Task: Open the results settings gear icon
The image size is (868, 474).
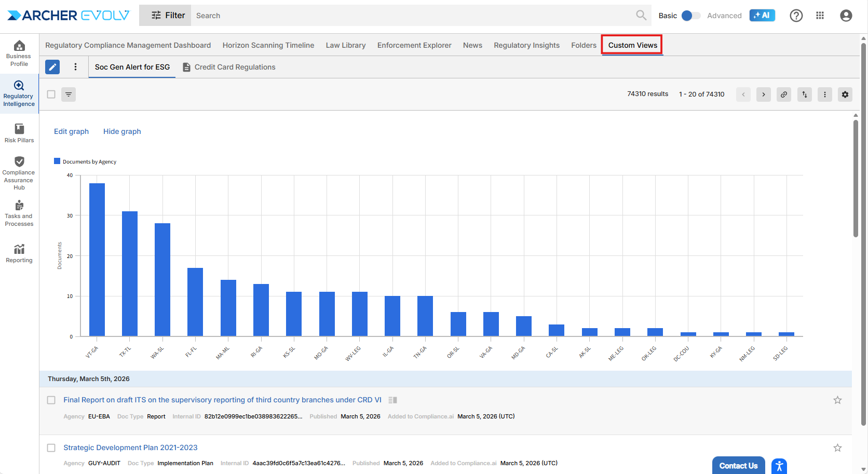Action: pos(845,94)
